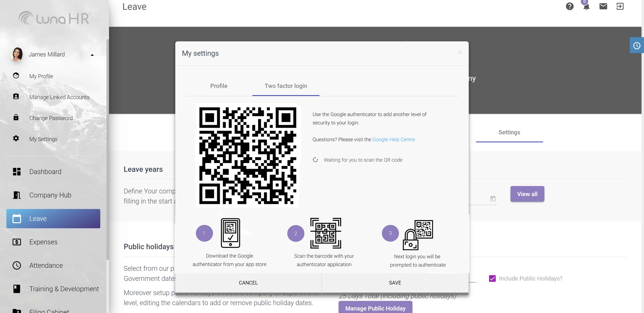Click the sidebar vertical scrollbar

coord(108,150)
